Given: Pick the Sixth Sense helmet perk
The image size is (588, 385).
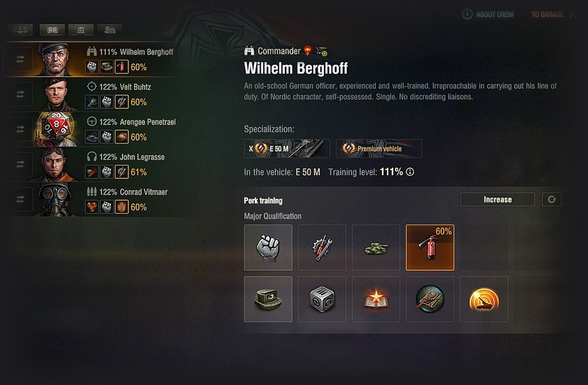Looking at the screenshot, I should point(268,299).
